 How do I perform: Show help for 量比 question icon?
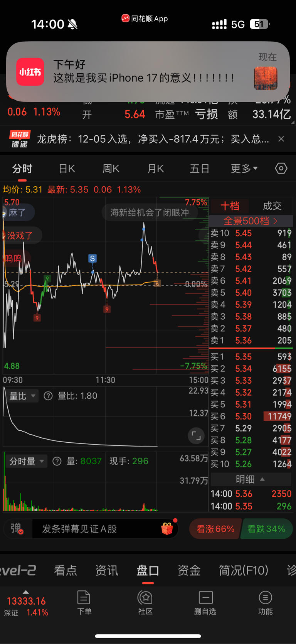pyautogui.click(x=48, y=396)
